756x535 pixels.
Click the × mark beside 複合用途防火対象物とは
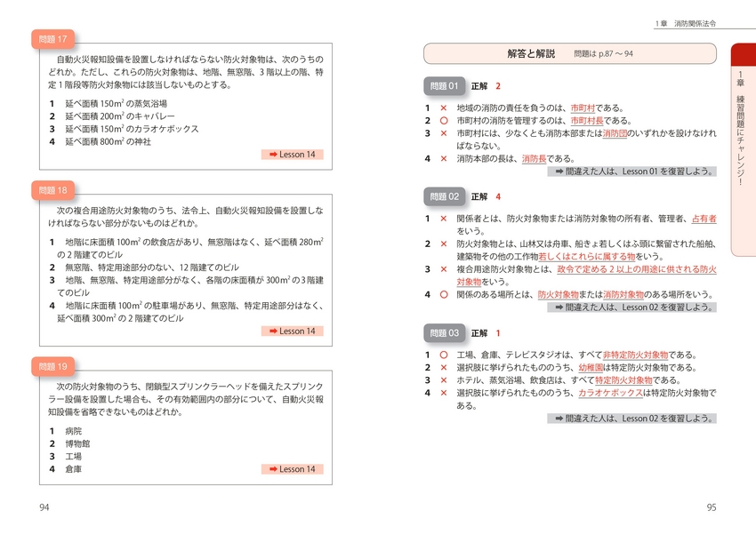(x=444, y=269)
